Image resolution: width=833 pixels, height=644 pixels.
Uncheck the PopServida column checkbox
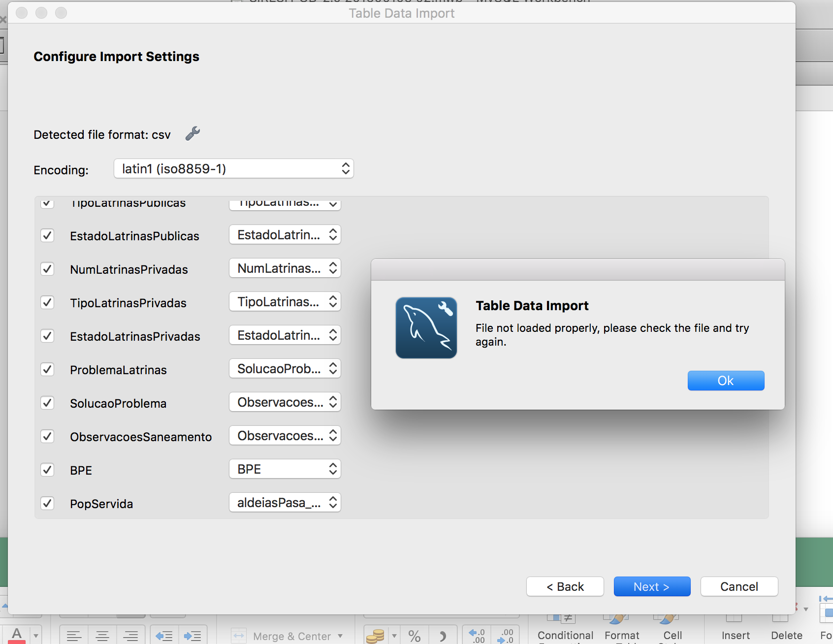47,503
